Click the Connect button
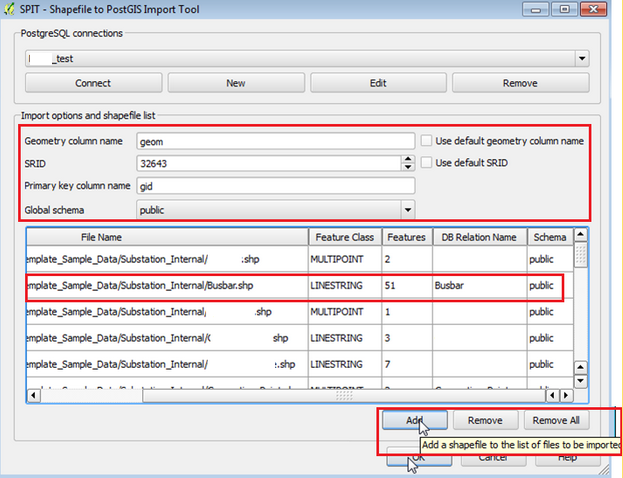Screen dimensions: 623x478 pos(93,83)
